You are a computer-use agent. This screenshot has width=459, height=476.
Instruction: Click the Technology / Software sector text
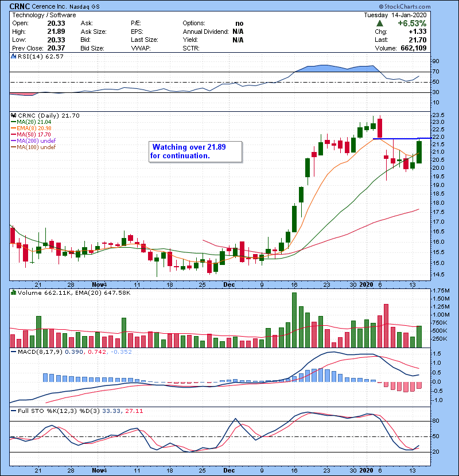[44, 15]
